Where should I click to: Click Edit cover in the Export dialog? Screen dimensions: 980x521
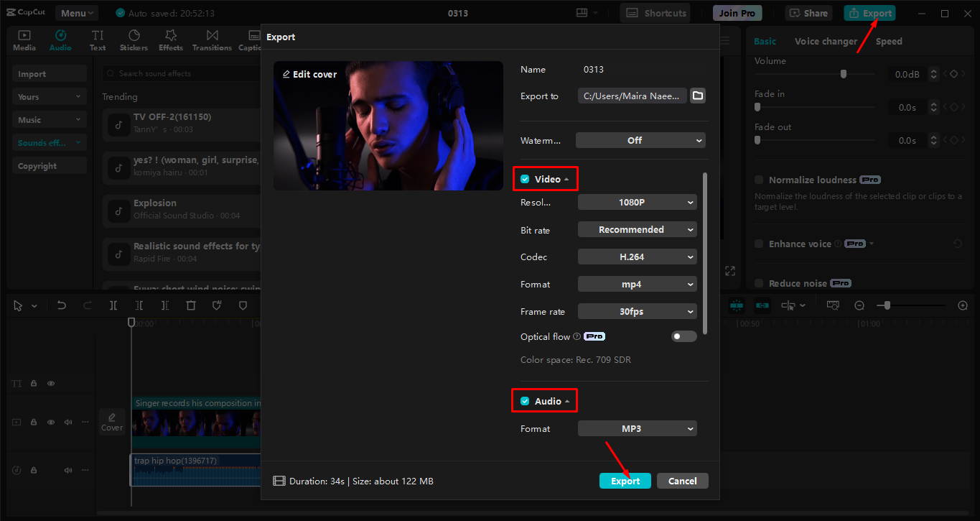coord(309,74)
